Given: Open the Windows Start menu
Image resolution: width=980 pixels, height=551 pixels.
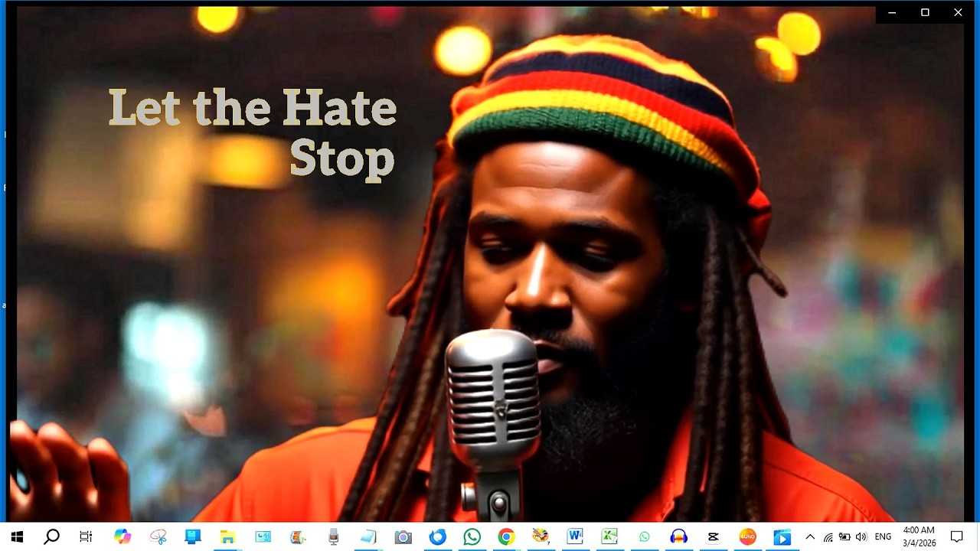Looking at the screenshot, I should pos(17,536).
